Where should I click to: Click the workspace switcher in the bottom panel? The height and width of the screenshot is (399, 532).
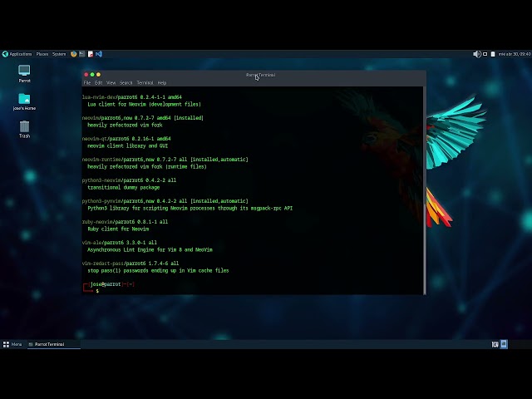pos(505,344)
